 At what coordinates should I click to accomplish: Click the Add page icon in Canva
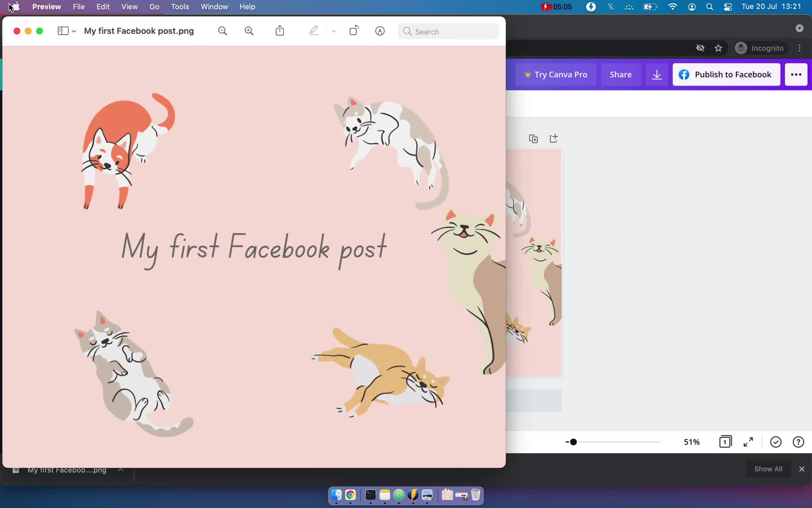coord(554,138)
